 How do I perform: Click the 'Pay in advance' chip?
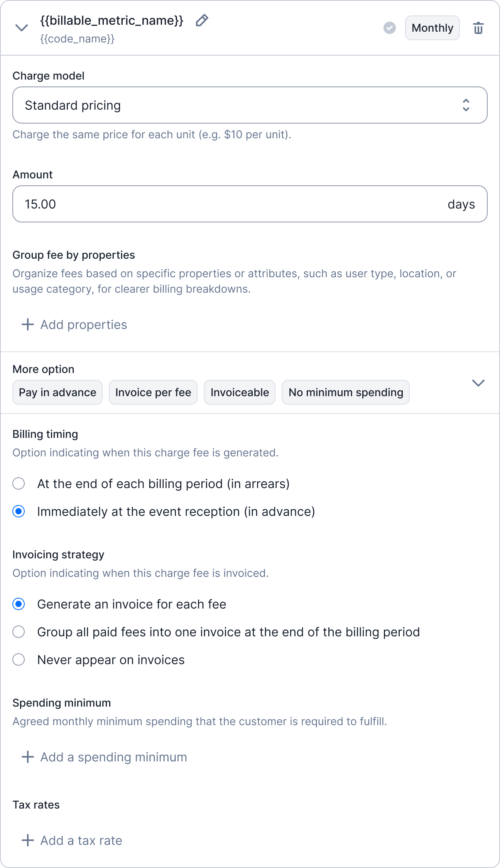click(x=57, y=392)
